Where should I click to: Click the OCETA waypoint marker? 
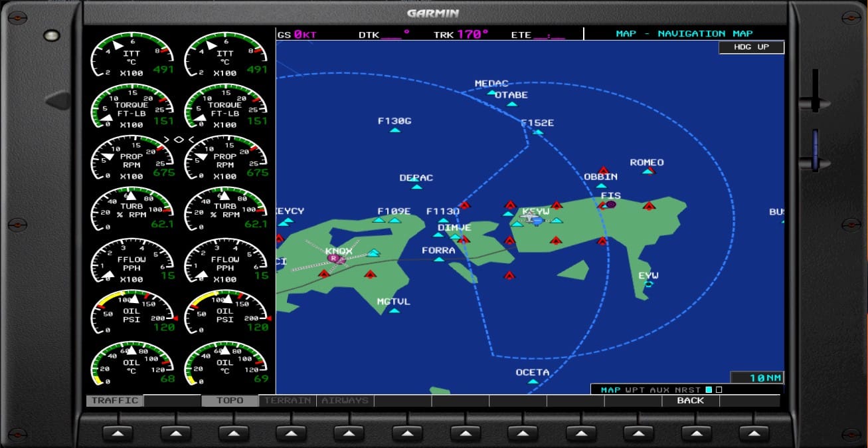click(533, 382)
